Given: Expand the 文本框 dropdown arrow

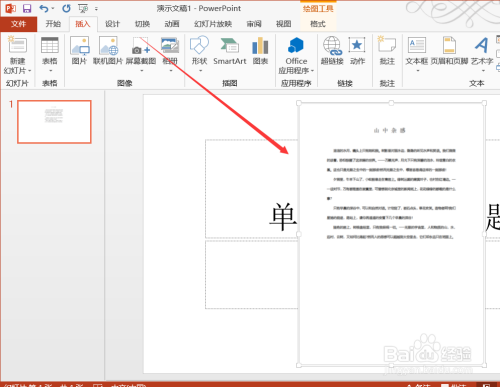Looking at the screenshot, I should pos(418,71).
